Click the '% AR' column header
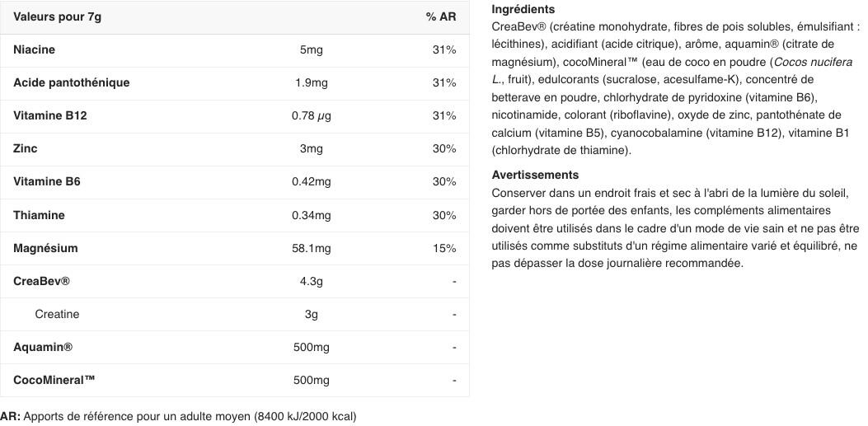Image resolution: width=868 pixels, height=426 pixels. coord(441,16)
